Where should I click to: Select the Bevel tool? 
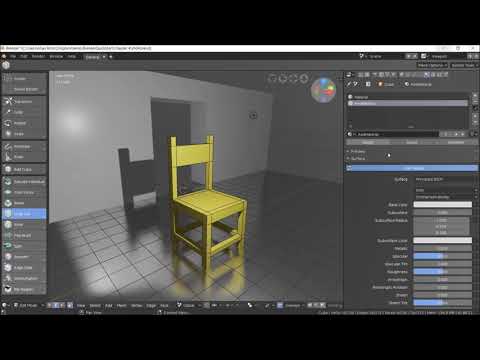(24, 203)
